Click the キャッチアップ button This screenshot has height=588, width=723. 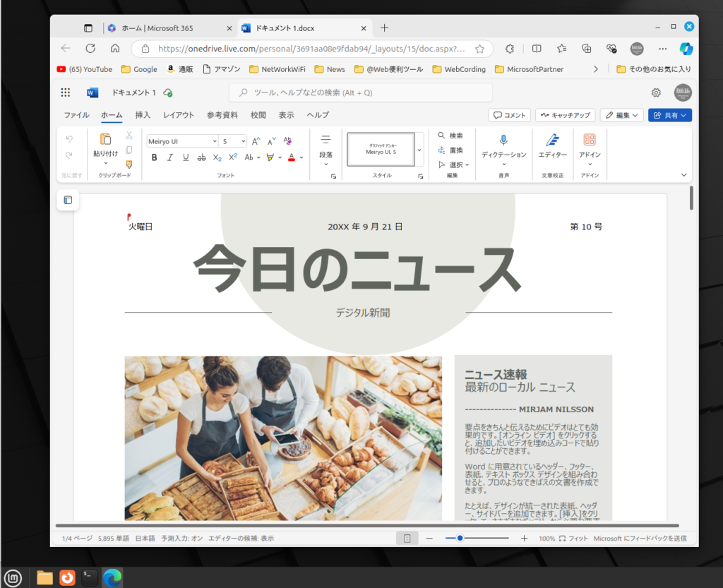click(x=565, y=115)
